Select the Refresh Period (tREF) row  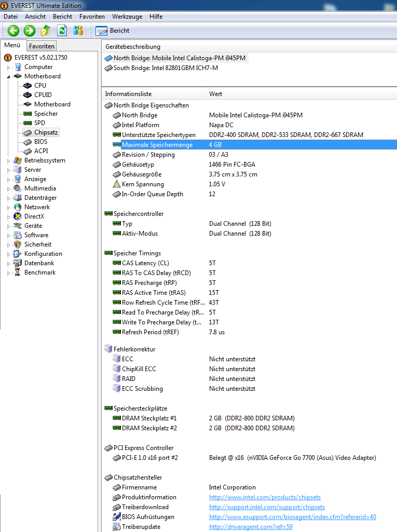250,332
